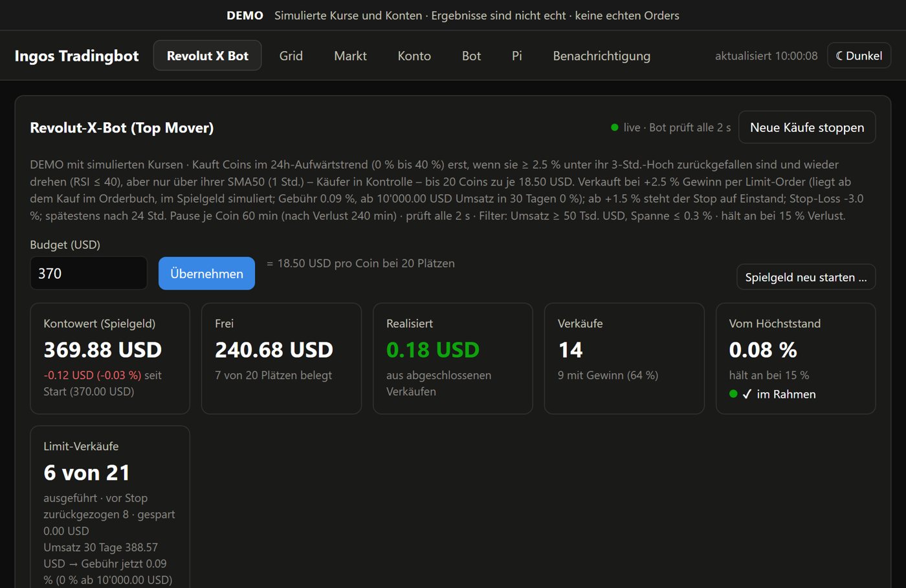The image size is (906, 588).
Task: Click the 'Budget (USD)' label
Action: 65,245
